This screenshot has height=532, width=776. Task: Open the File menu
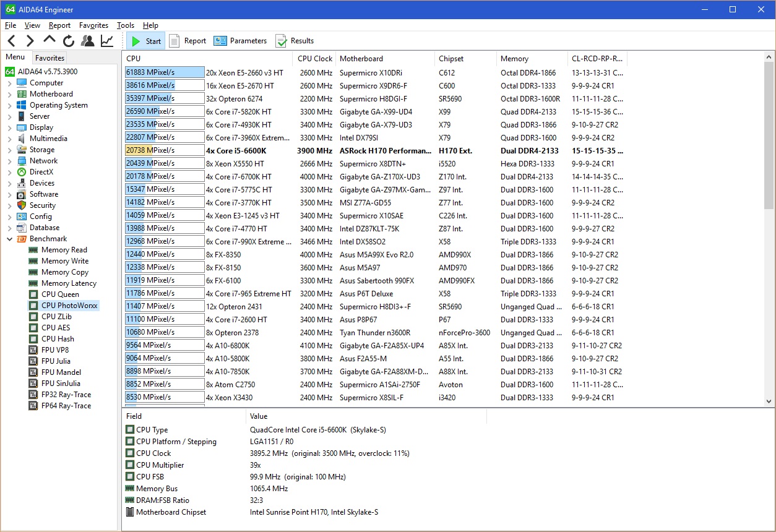11,25
